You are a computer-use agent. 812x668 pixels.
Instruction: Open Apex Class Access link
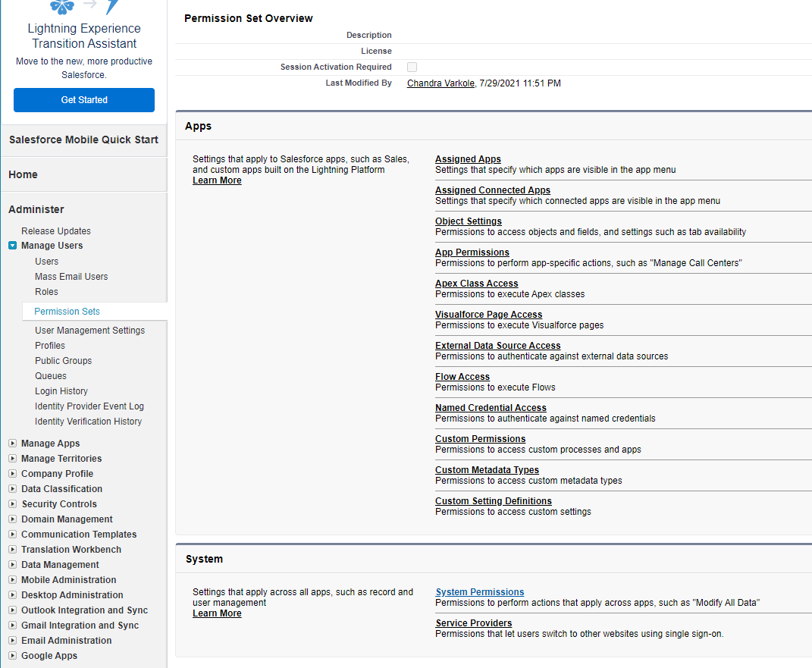[476, 284]
